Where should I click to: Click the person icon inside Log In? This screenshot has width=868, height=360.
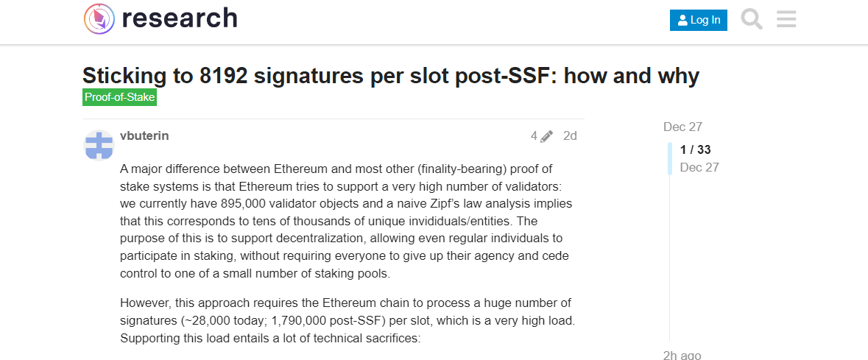point(682,21)
